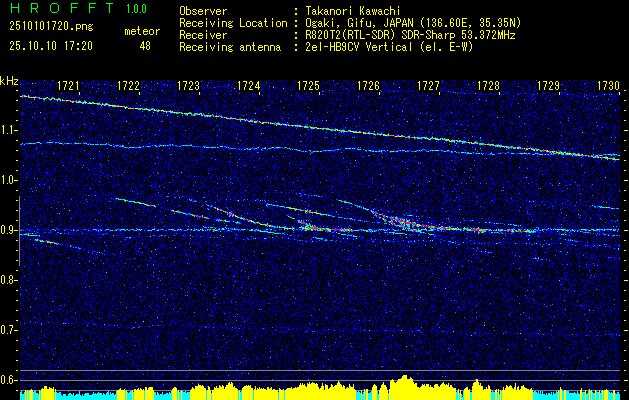
Task: Click the 0.6 frequency axis label
Action: 9,380
